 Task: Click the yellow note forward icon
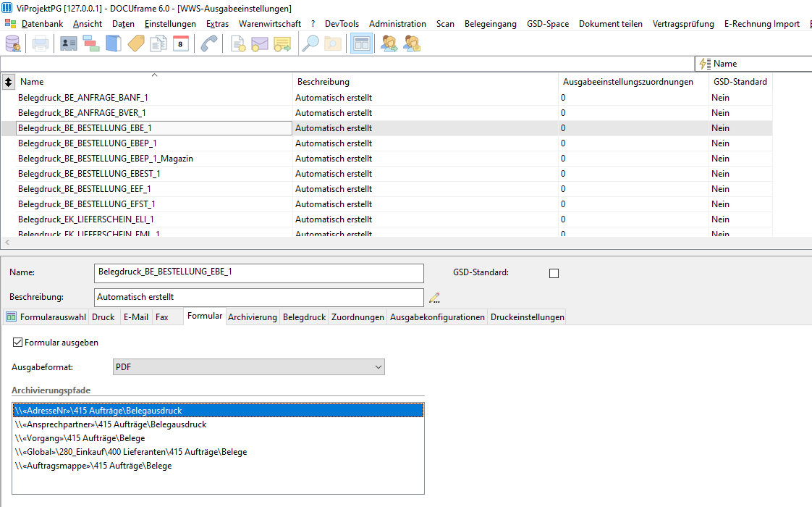(282, 43)
